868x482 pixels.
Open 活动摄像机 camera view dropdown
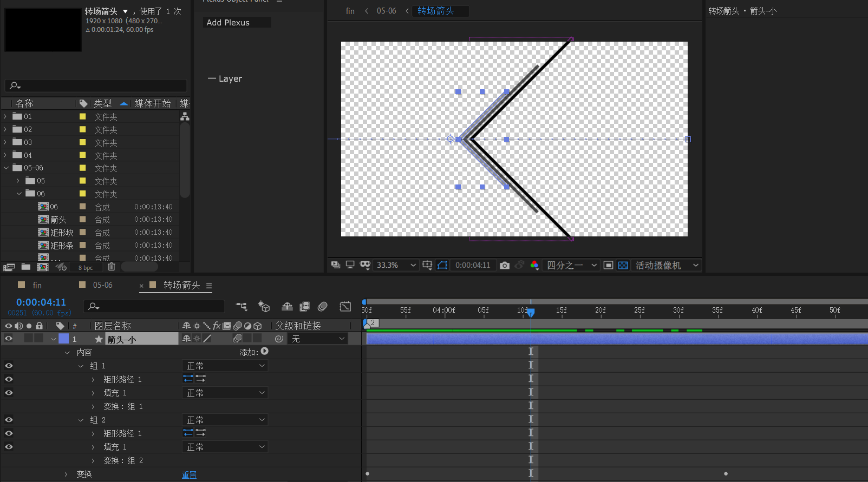tap(667, 265)
